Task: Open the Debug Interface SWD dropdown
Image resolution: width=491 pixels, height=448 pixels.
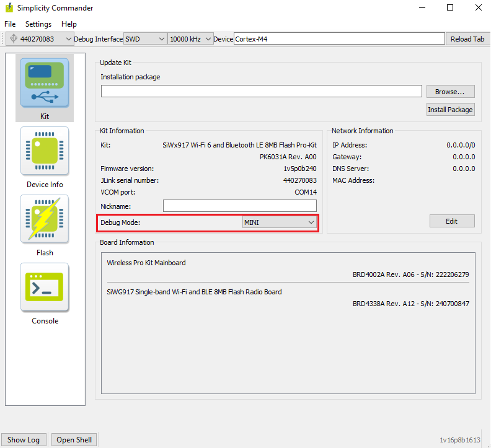Action: (x=145, y=39)
